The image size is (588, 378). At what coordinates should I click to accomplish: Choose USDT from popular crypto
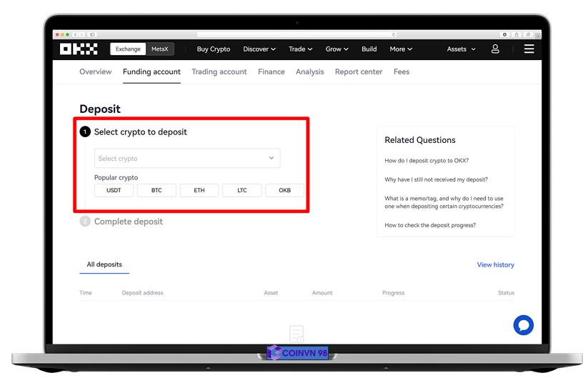(114, 191)
